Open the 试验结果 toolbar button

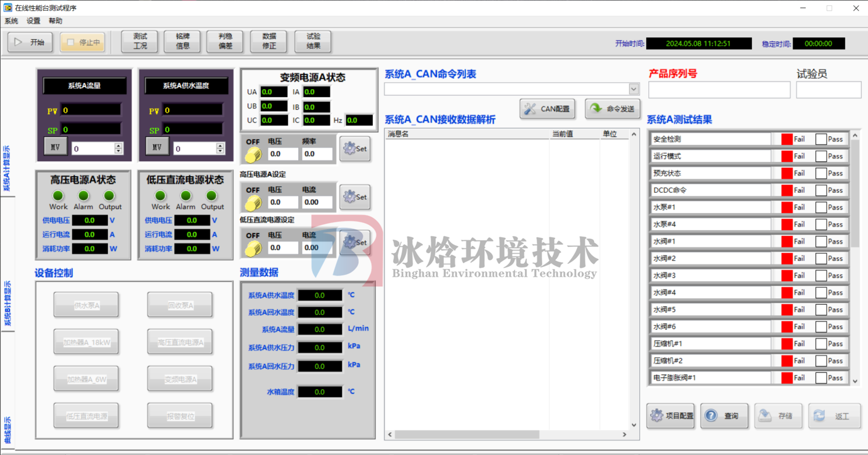313,41
